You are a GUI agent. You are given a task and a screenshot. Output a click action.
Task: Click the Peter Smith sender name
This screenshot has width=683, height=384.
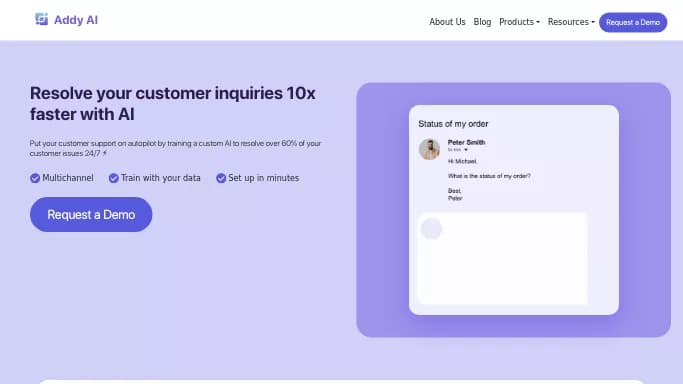click(x=466, y=142)
